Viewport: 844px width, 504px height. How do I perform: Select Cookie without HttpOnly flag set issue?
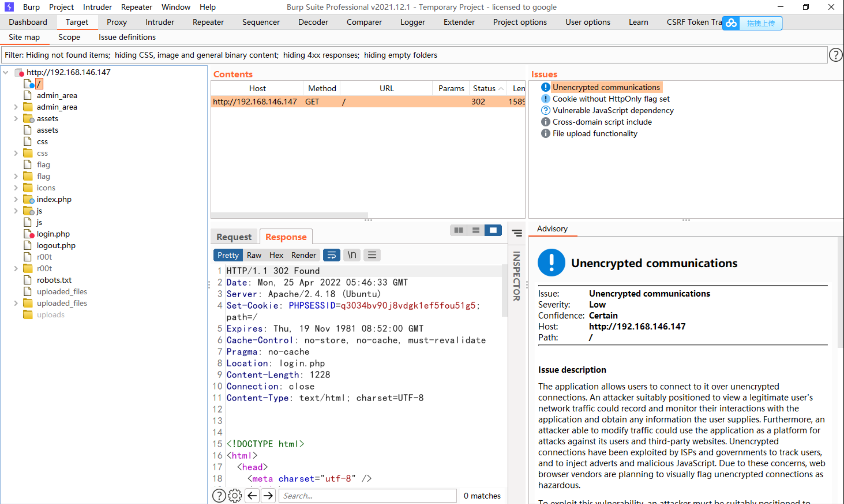(611, 99)
